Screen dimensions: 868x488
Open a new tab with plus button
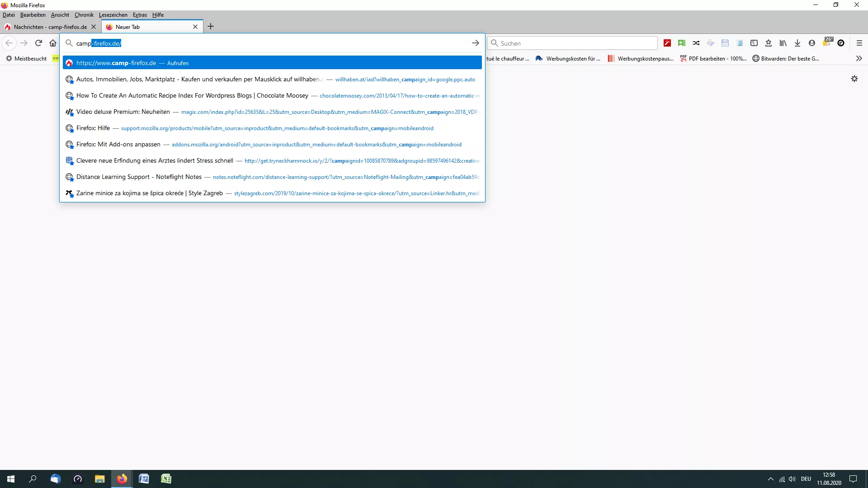pos(211,26)
